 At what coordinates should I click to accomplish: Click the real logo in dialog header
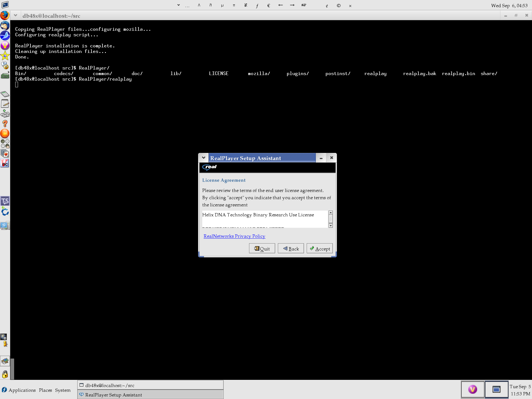(209, 167)
